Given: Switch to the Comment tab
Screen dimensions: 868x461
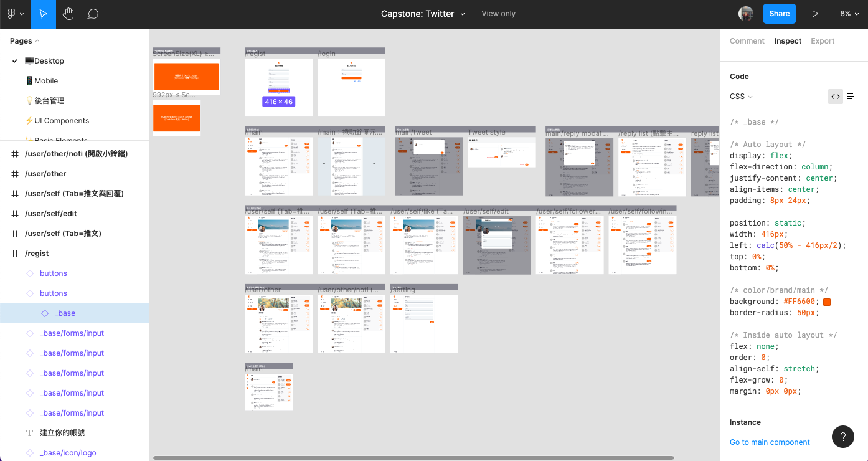Looking at the screenshot, I should point(747,41).
